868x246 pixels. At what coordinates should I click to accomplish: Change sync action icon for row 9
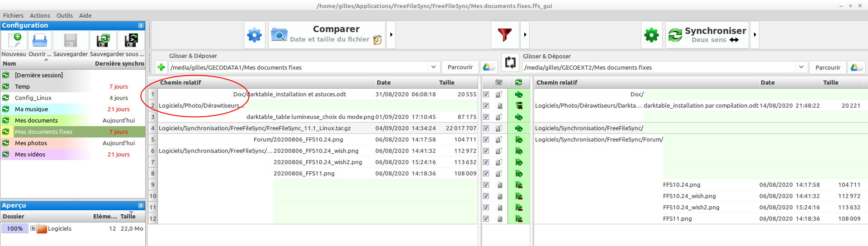(519, 185)
